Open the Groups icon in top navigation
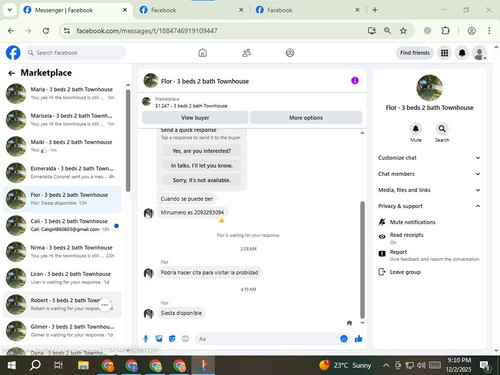Viewport: 500px width, 375px height. coord(290,53)
